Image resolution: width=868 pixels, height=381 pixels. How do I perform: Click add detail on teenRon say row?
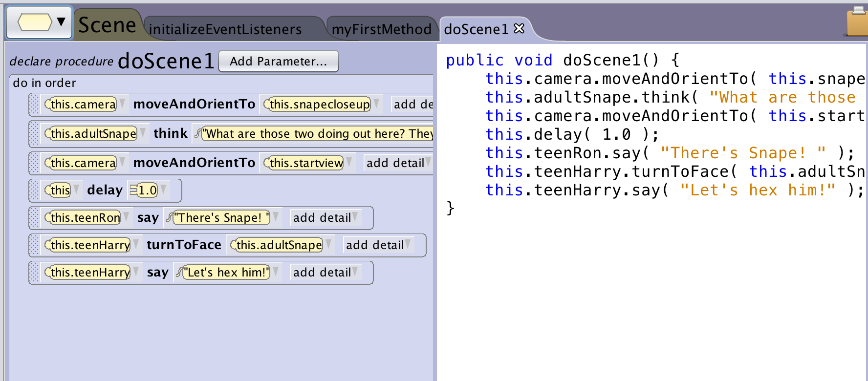point(325,217)
